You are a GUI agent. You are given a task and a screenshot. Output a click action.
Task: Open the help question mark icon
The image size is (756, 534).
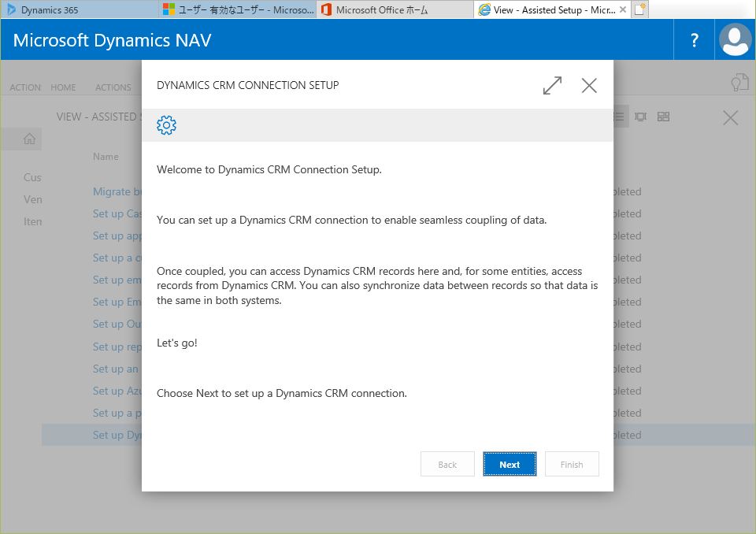coord(695,40)
